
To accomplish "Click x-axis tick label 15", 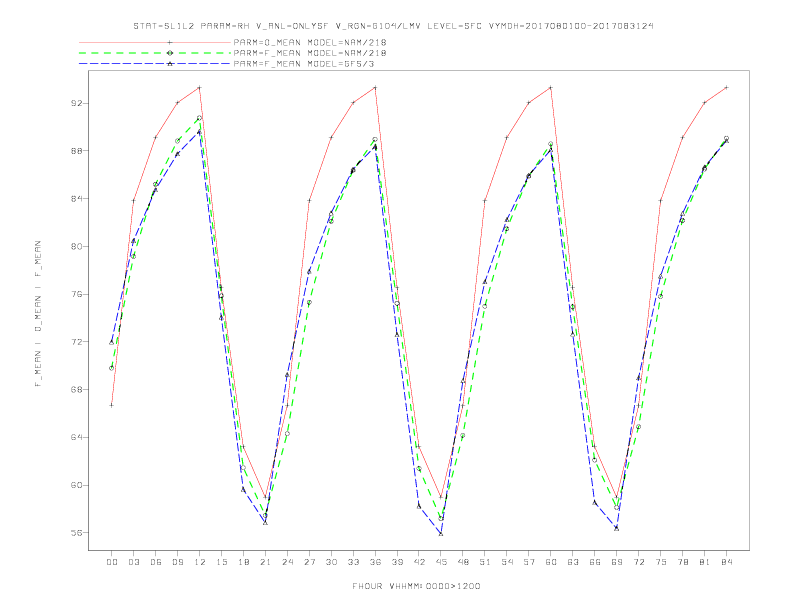I will 221,562.
